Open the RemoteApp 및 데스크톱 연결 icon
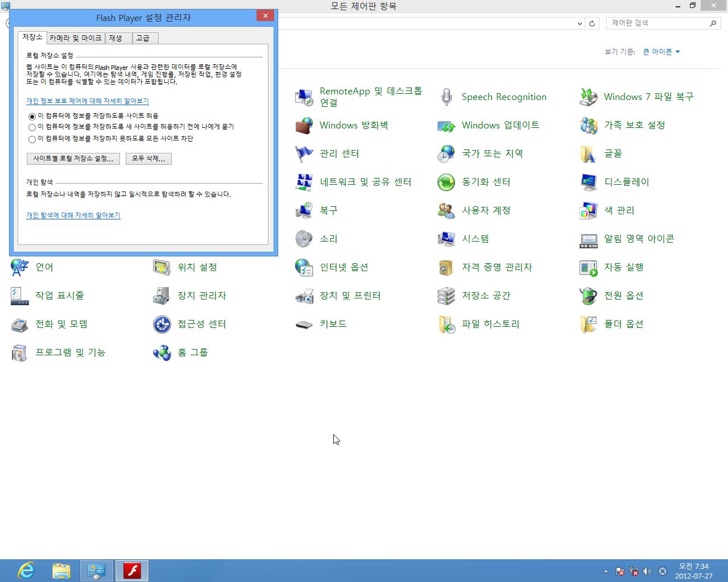 click(304, 97)
